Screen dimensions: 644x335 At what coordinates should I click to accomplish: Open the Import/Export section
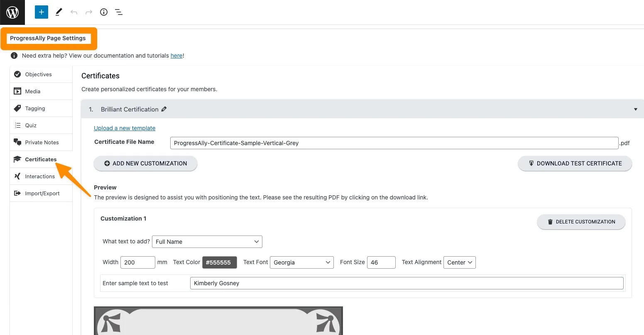click(42, 193)
